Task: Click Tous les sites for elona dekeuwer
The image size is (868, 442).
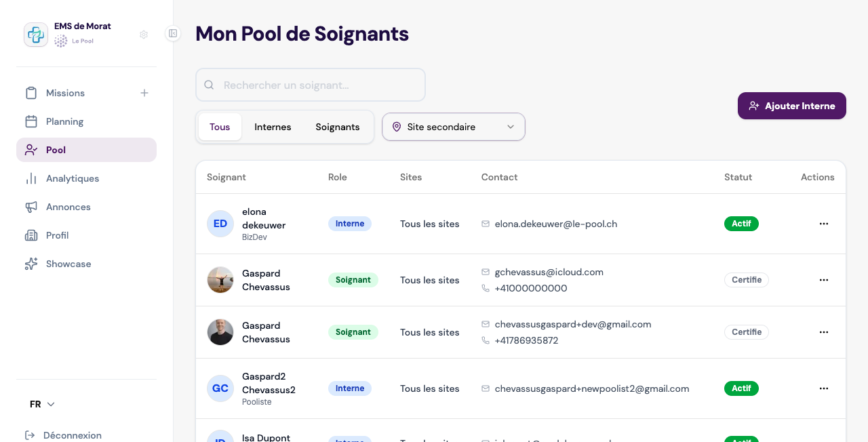Action: tap(430, 224)
